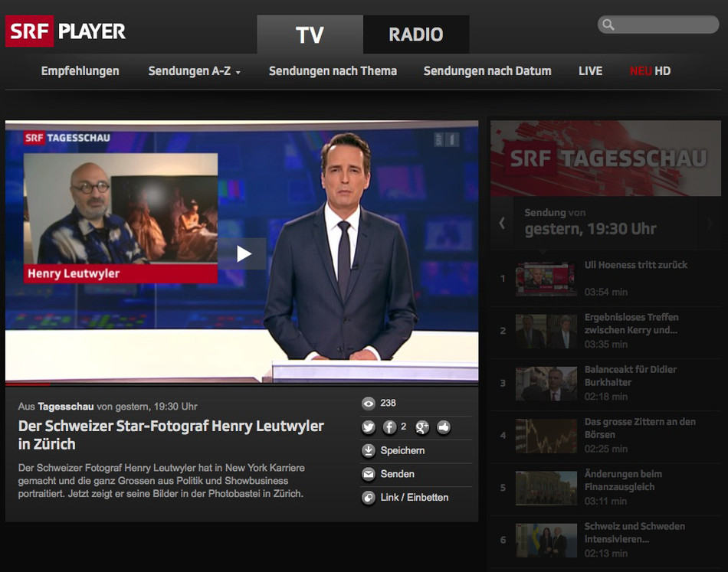
Task: Open 'Schweiz und Schweden intensivieren' clip
Action: (x=635, y=533)
